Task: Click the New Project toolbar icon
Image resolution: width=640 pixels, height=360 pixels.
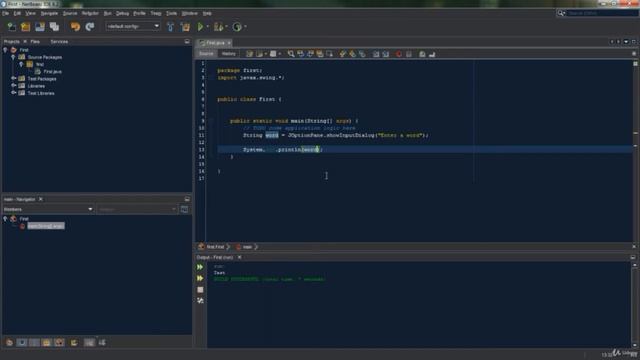Action: coord(26,27)
